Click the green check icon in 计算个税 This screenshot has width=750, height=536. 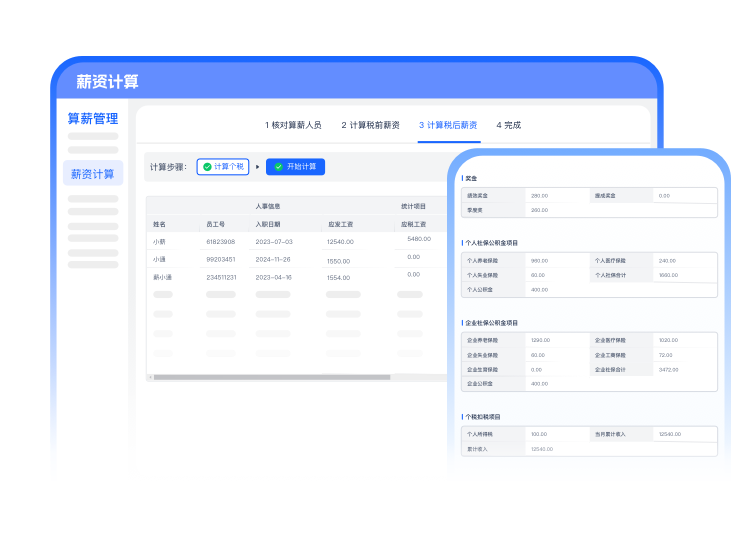point(207,167)
